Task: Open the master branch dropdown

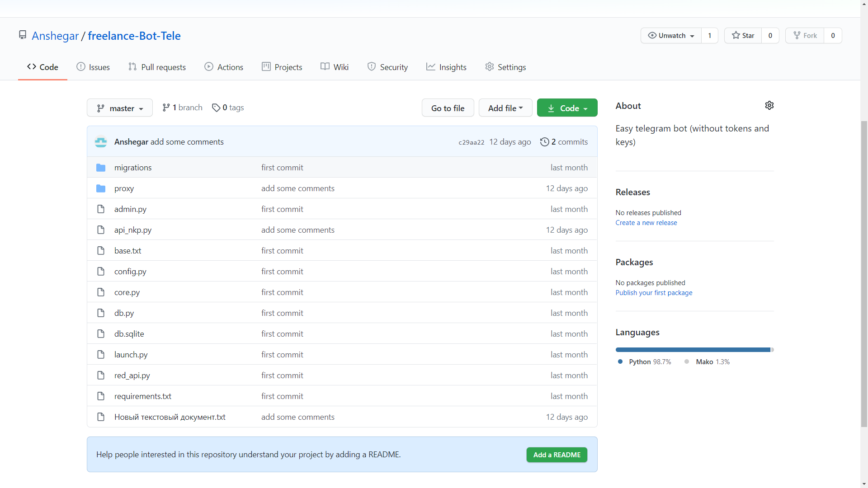Action: (120, 108)
